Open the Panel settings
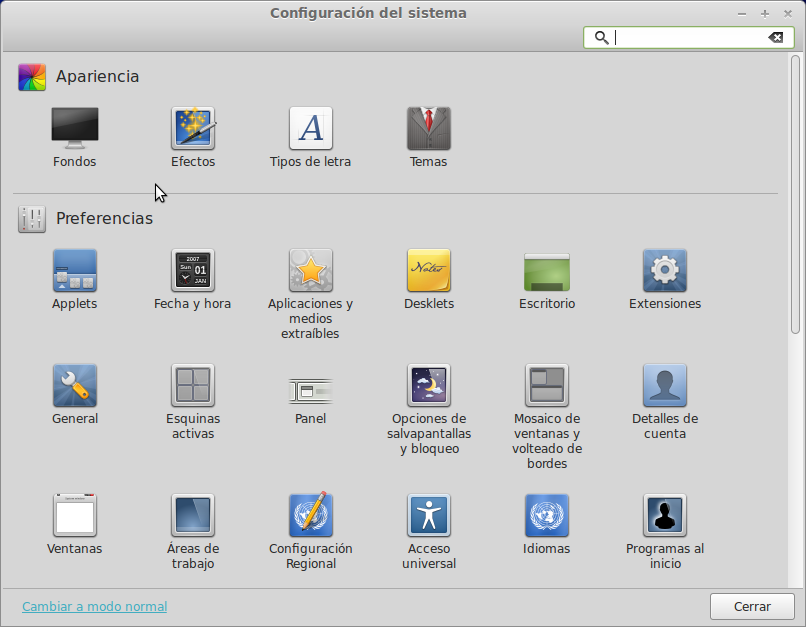This screenshot has height=627, width=806. coord(310,388)
